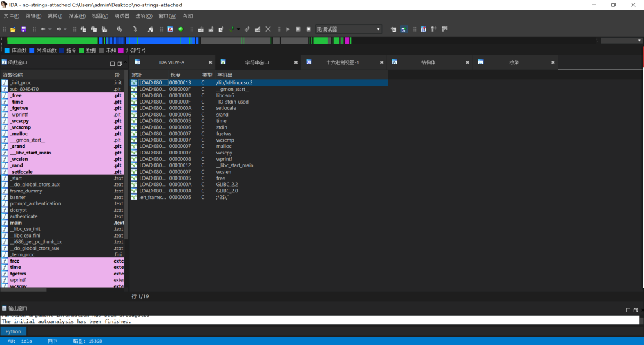Switch to the 枚举 tab
Viewport: 644px width, 345px height.
click(x=514, y=62)
